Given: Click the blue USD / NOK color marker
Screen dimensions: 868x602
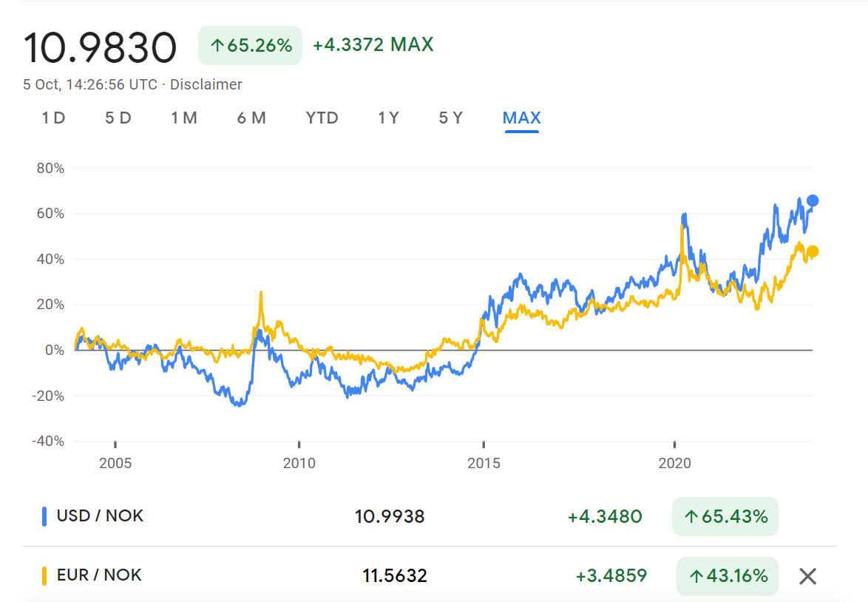Looking at the screenshot, I should point(44,516).
